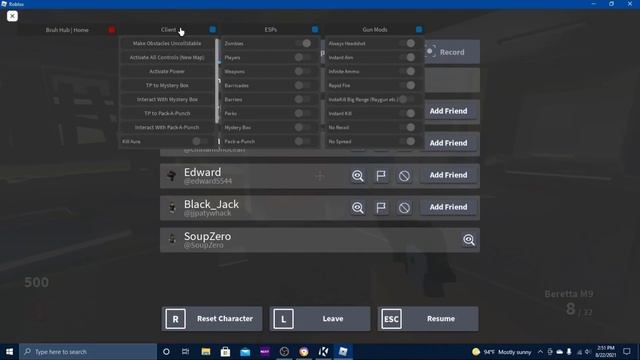Block Black_Jack using the block icon
The width and height of the screenshot is (640, 360).
(x=404, y=208)
